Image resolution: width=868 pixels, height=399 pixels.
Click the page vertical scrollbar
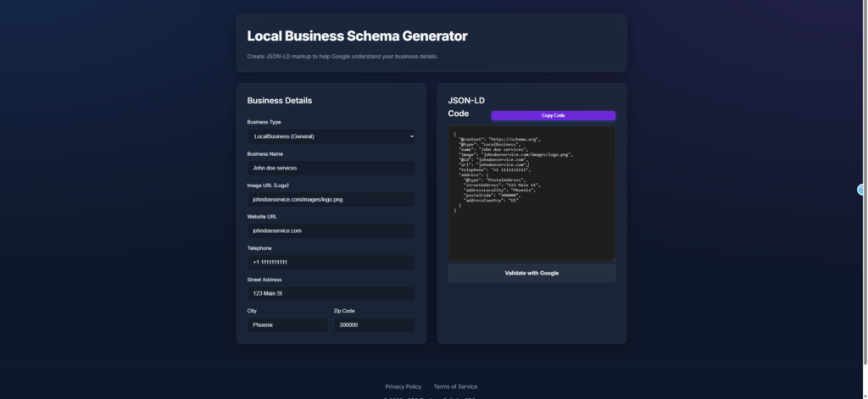(x=865, y=183)
